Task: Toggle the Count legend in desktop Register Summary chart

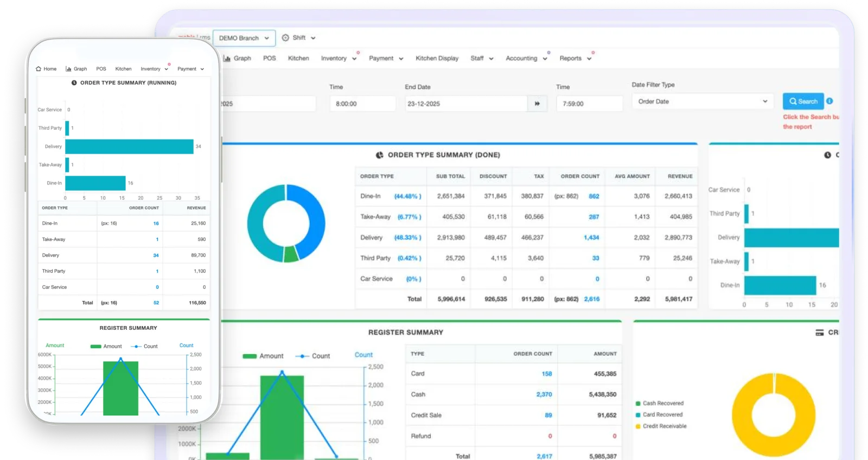Action: click(312, 356)
